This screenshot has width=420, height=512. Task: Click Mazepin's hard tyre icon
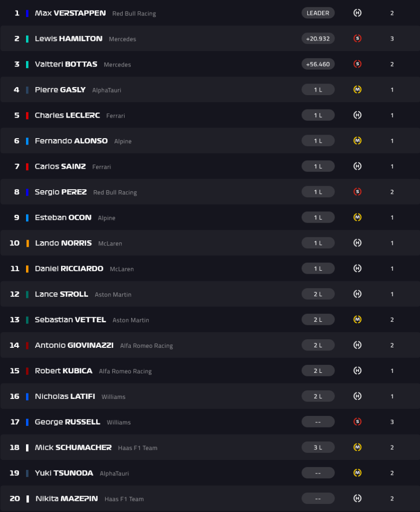[x=357, y=498]
